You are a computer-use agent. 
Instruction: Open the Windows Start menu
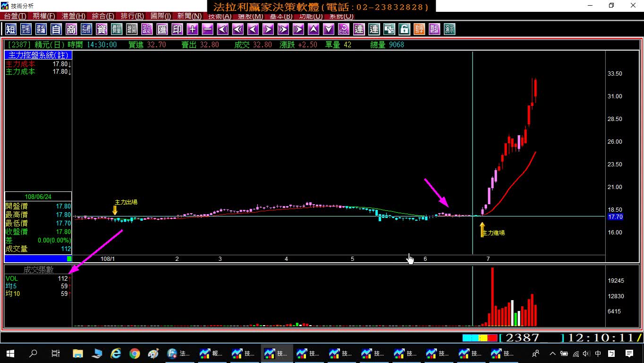click(x=10, y=353)
